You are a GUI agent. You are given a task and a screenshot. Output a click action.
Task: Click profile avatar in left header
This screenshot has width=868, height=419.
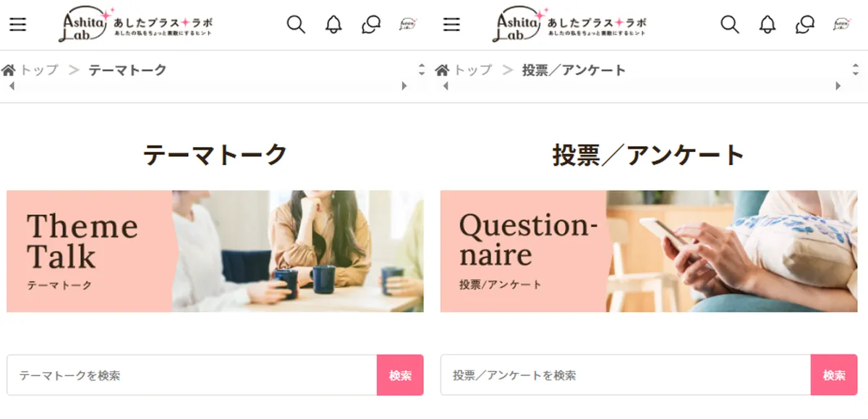click(x=407, y=25)
